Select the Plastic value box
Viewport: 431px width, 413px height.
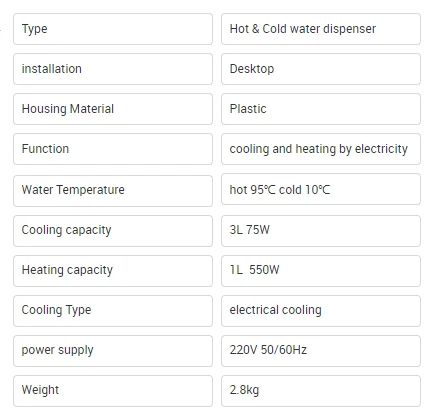[x=321, y=109]
